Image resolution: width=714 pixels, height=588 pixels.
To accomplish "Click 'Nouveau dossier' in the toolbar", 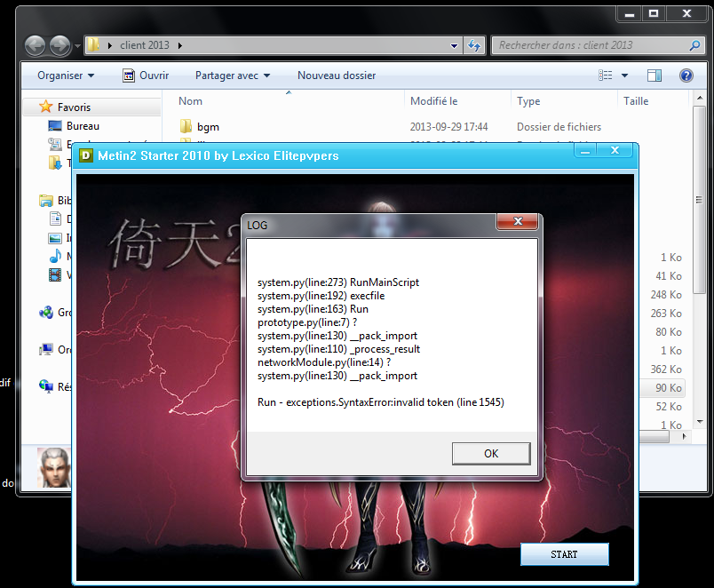I will coord(337,75).
